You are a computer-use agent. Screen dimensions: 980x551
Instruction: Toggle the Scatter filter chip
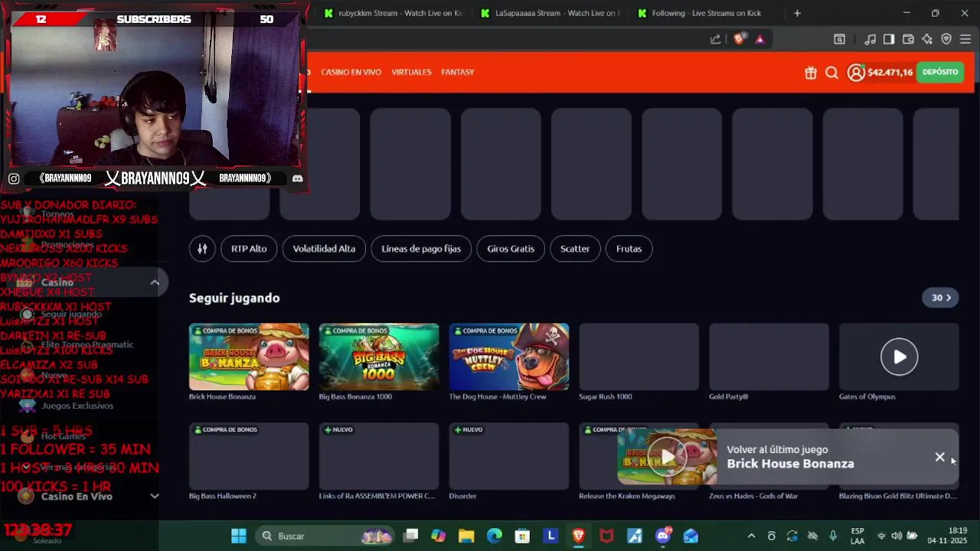[x=575, y=249]
